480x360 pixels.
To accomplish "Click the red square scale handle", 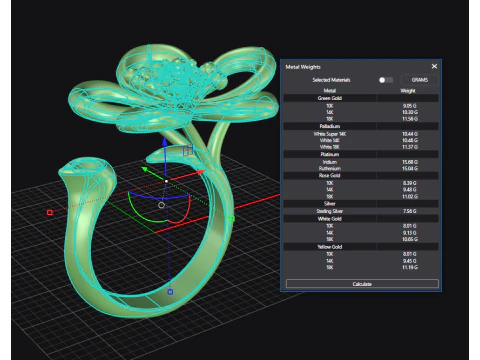I will click(x=50, y=212).
